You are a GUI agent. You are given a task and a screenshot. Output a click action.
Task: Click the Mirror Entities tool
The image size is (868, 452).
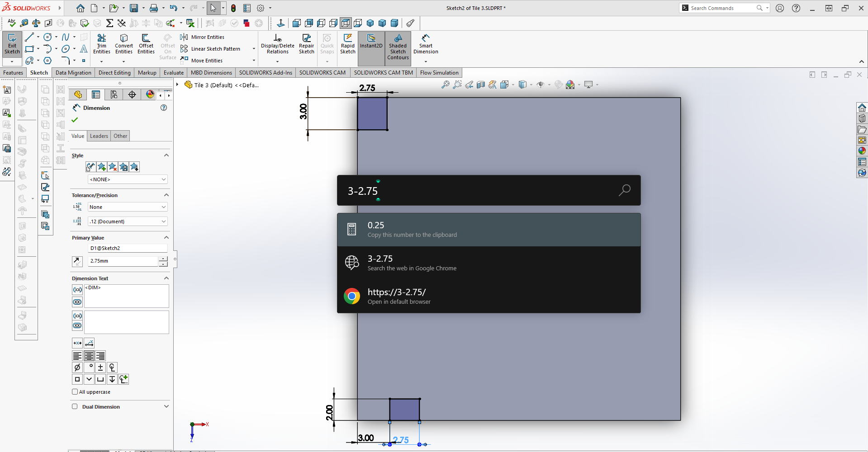tap(202, 37)
